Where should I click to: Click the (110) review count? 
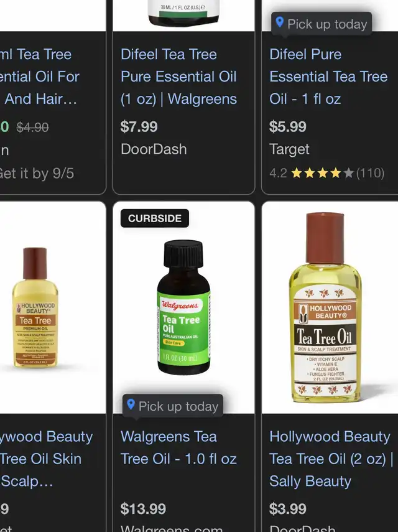coord(370,173)
